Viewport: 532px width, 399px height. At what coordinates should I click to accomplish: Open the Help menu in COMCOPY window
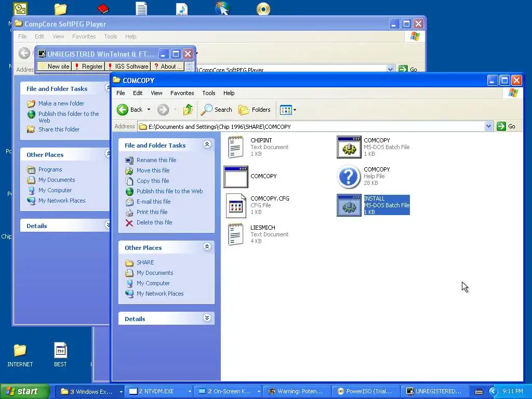[x=229, y=93]
